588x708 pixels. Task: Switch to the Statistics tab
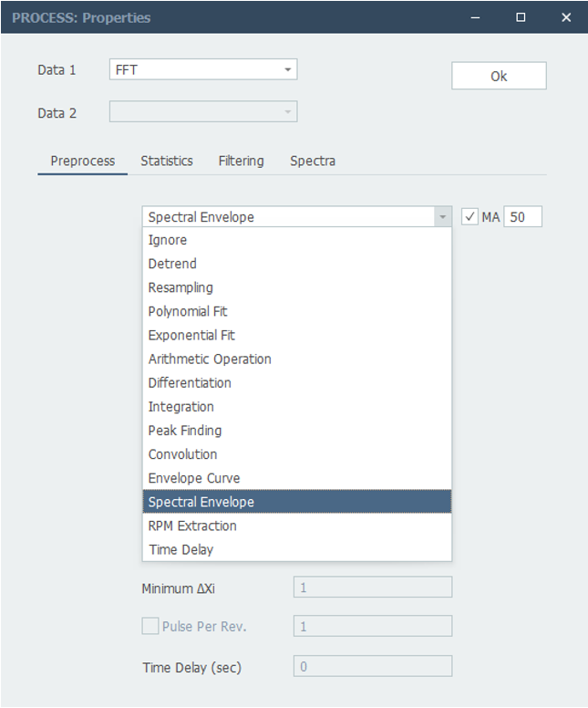pos(167,161)
